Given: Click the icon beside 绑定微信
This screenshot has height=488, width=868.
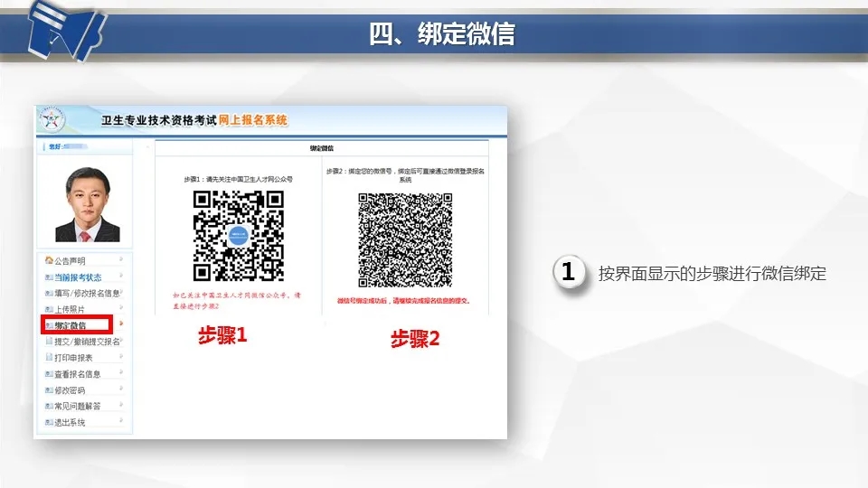Looking at the screenshot, I should click(x=49, y=325).
